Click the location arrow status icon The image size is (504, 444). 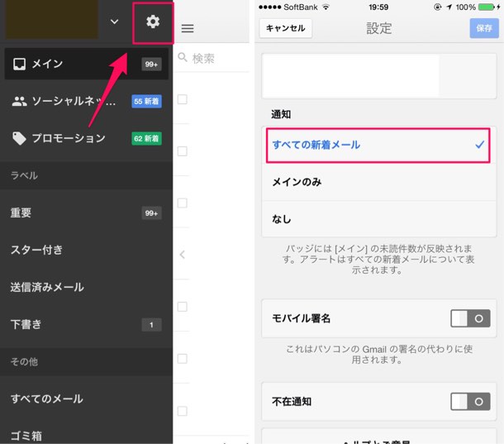click(449, 7)
